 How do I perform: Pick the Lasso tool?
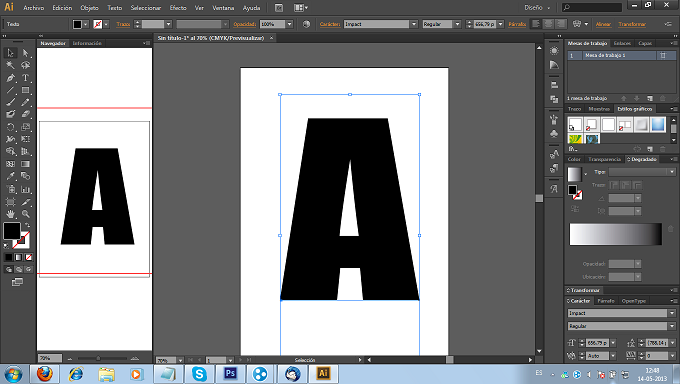(x=26, y=65)
